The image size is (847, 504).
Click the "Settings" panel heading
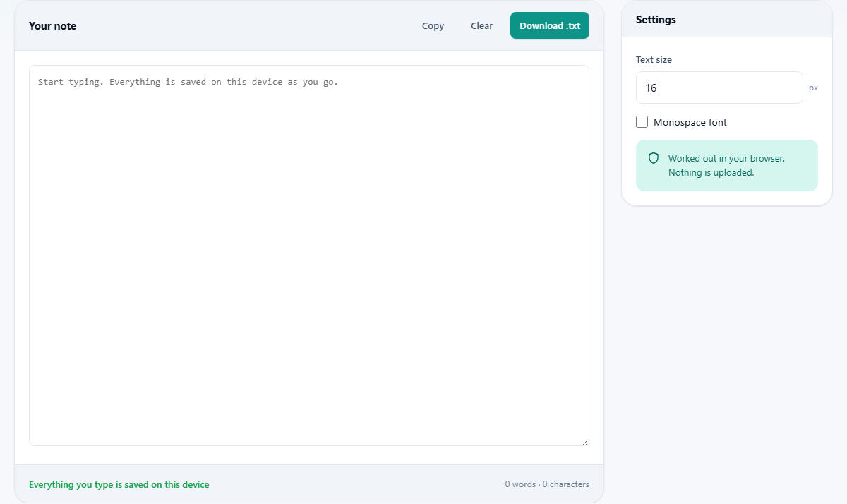point(656,20)
